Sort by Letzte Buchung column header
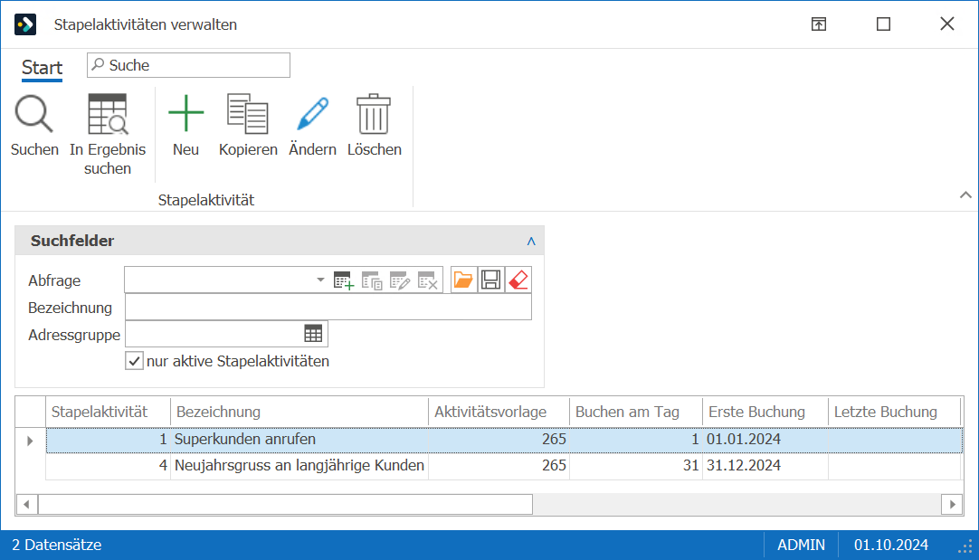This screenshot has height=560, width=979. click(893, 412)
